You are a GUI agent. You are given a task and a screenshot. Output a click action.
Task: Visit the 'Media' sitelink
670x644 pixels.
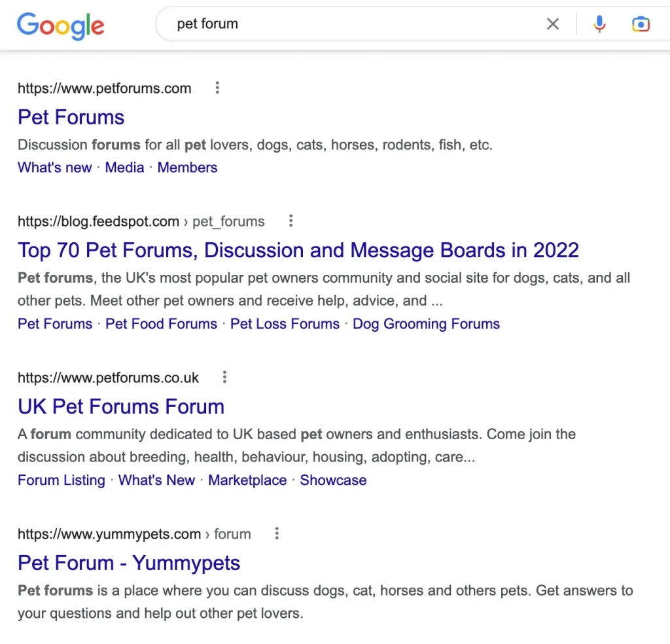(125, 168)
